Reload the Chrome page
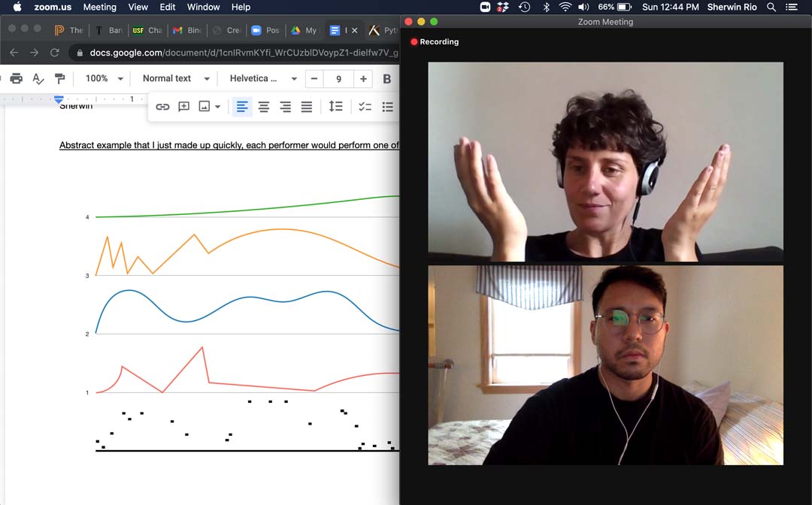This screenshot has width=812, height=505. (x=54, y=53)
